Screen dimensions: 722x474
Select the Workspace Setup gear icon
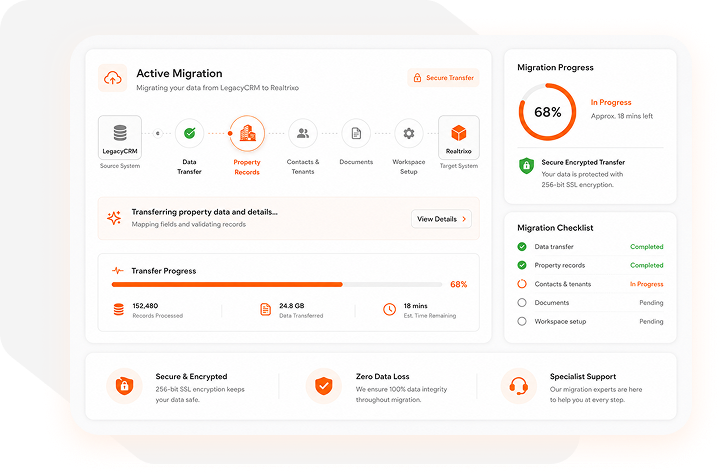point(408,133)
